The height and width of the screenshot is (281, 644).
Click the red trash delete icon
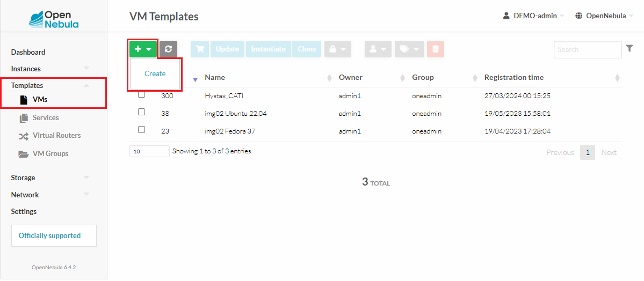click(436, 49)
